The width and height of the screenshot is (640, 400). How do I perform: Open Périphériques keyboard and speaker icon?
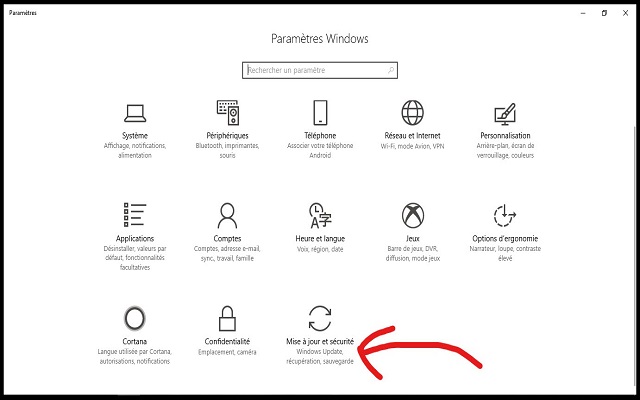(228, 111)
